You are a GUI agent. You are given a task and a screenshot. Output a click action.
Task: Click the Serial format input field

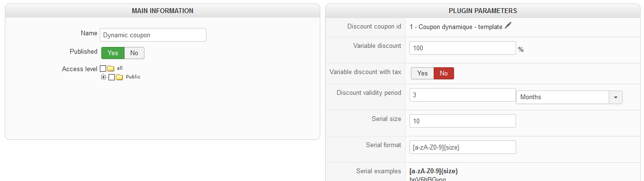pos(463,147)
